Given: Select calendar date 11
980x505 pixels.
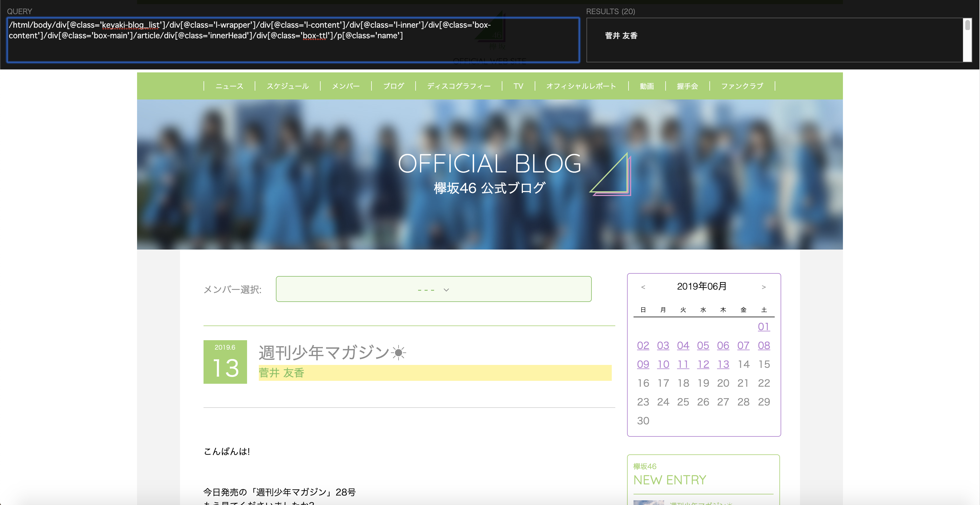Looking at the screenshot, I should tap(683, 364).
